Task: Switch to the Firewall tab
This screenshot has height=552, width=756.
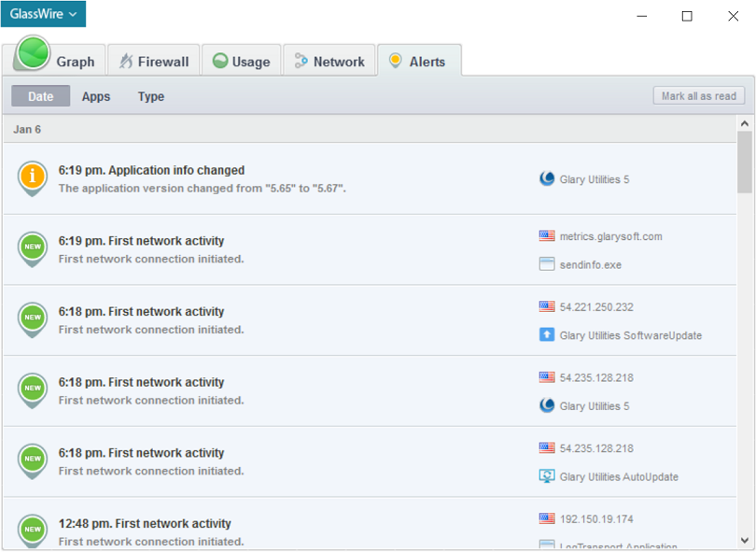Action: point(153,62)
